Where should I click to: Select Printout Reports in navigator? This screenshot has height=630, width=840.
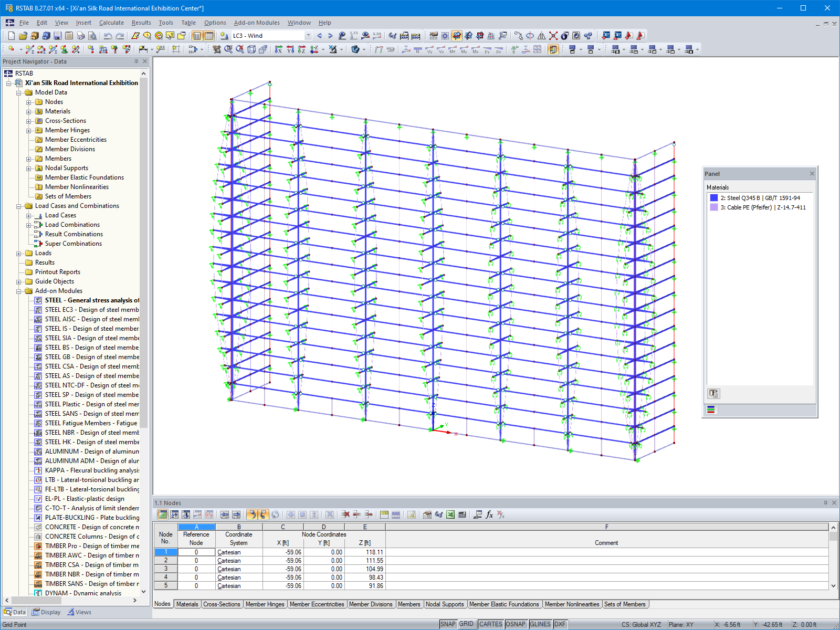(x=58, y=272)
